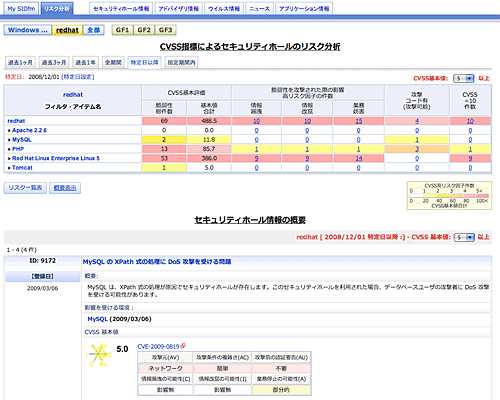This screenshot has width=500, height=400.
Task: Select the 指定期間内 period tab
Action: pyautogui.click(x=182, y=62)
